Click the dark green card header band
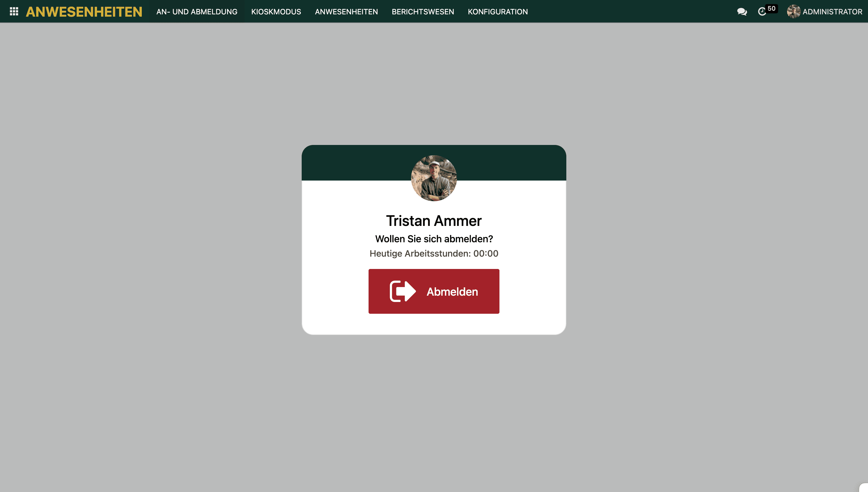This screenshot has height=492, width=868. (355, 163)
